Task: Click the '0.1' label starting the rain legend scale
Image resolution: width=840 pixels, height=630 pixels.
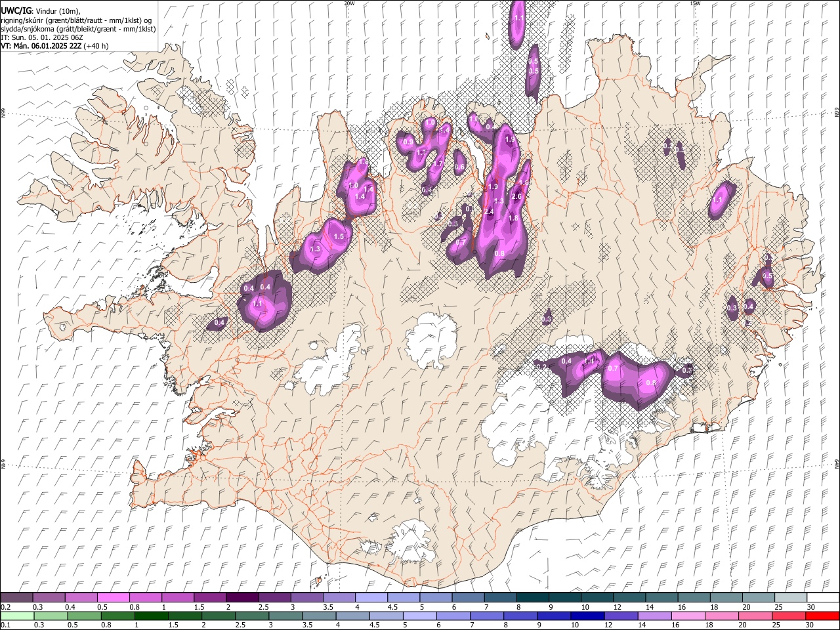Action: [5, 625]
